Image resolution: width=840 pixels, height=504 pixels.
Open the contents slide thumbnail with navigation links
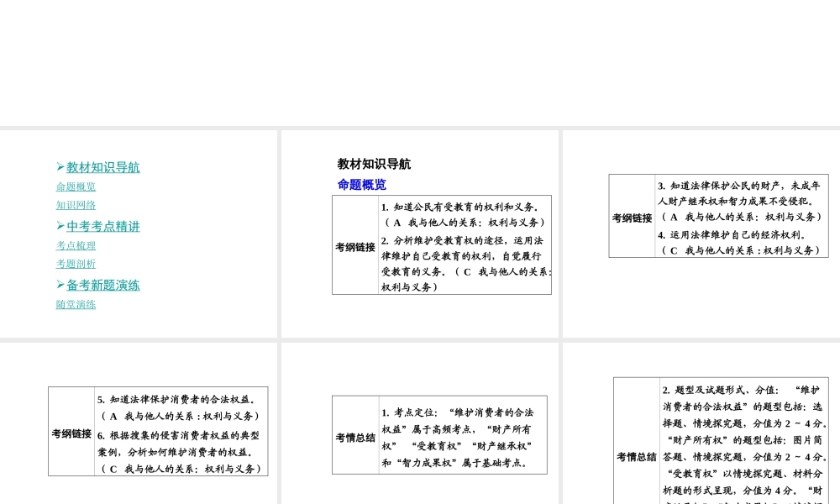tap(139, 234)
